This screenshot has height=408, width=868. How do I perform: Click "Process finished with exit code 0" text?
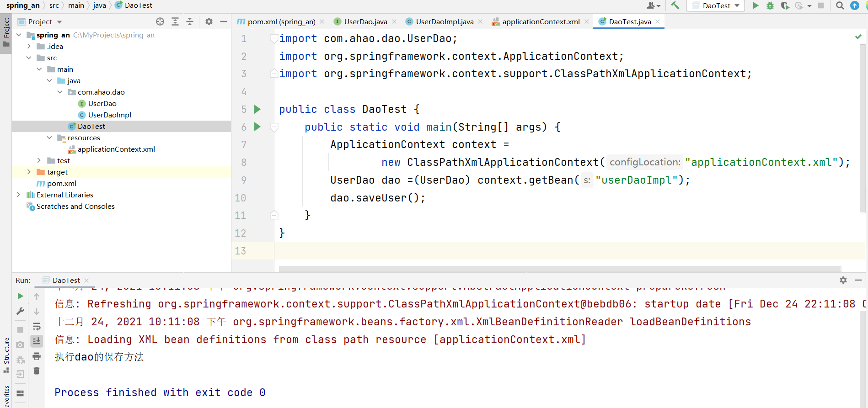[x=160, y=392]
